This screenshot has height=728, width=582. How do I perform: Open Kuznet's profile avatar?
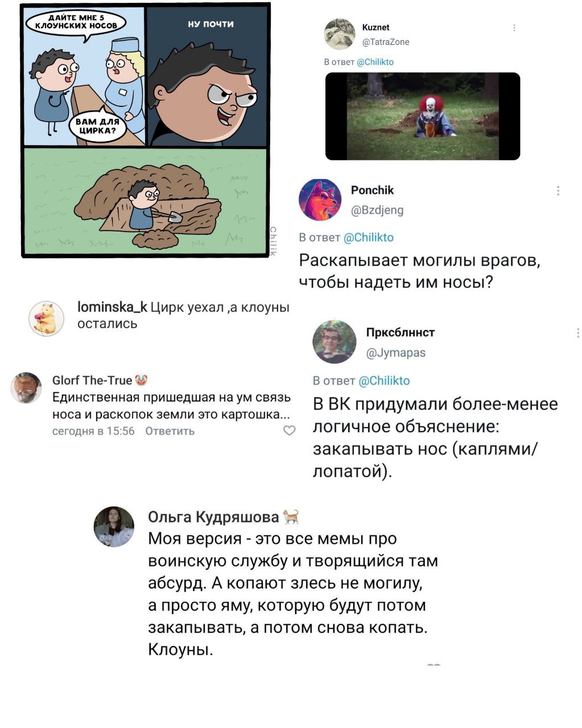click(x=339, y=34)
